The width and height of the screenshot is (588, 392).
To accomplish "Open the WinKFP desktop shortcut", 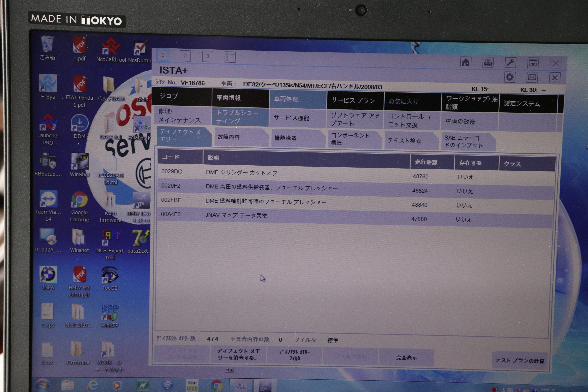I will 109,316.
